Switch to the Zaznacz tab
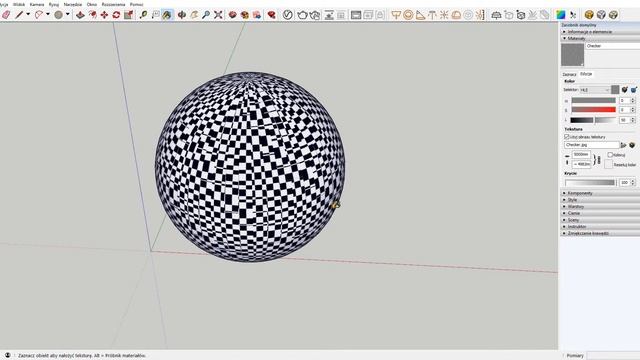Image resolution: width=640 pixels, height=360 pixels. (569, 74)
